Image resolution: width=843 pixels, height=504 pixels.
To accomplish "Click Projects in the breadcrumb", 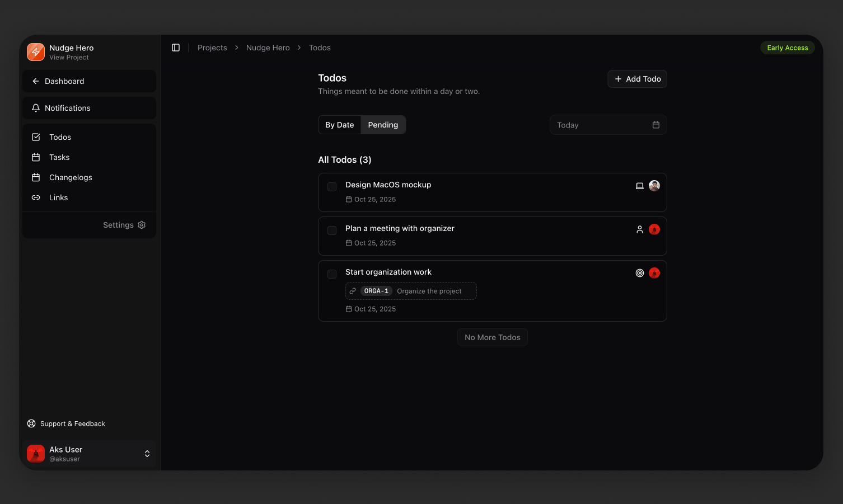I will 212,48.
